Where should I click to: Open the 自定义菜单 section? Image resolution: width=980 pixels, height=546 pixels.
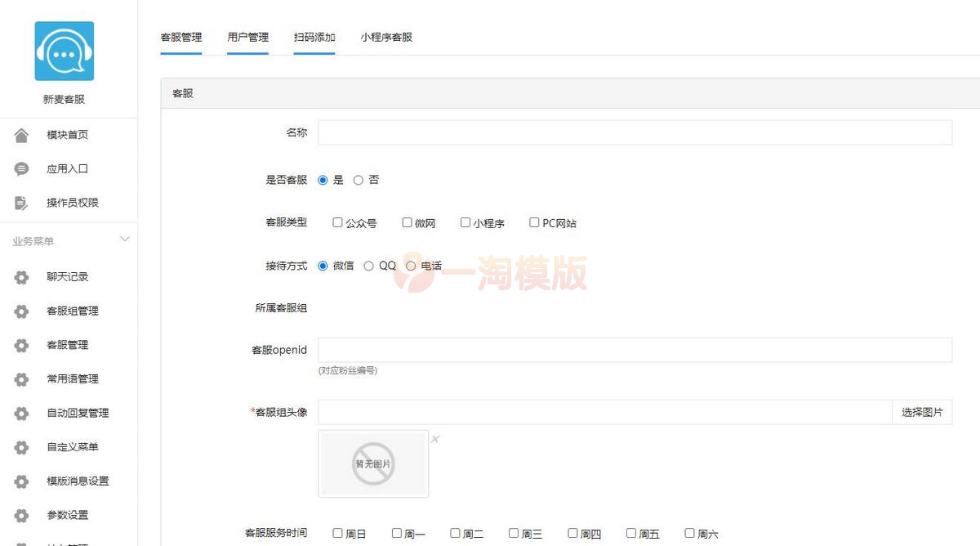(72, 447)
